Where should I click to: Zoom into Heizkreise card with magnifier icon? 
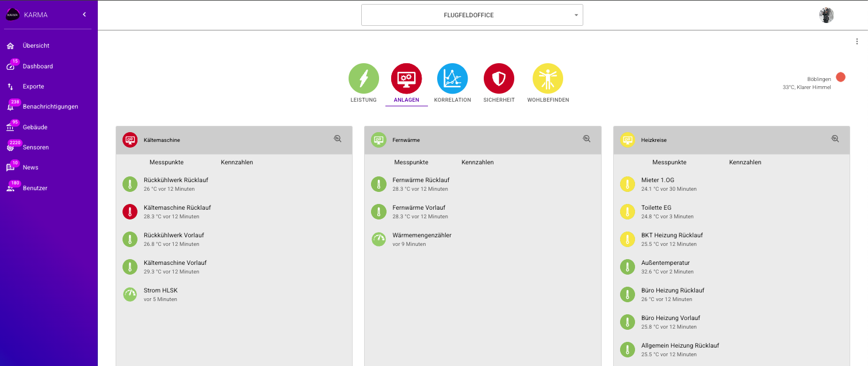point(835,138)
